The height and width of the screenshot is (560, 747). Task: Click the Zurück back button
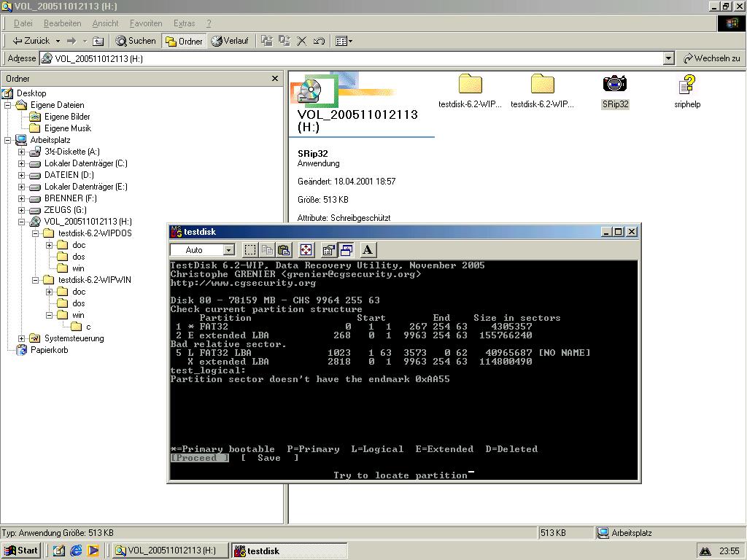31,41
